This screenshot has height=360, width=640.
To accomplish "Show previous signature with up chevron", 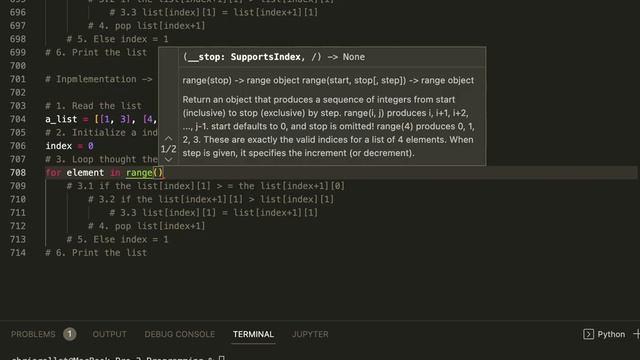I will coord(169,138).
